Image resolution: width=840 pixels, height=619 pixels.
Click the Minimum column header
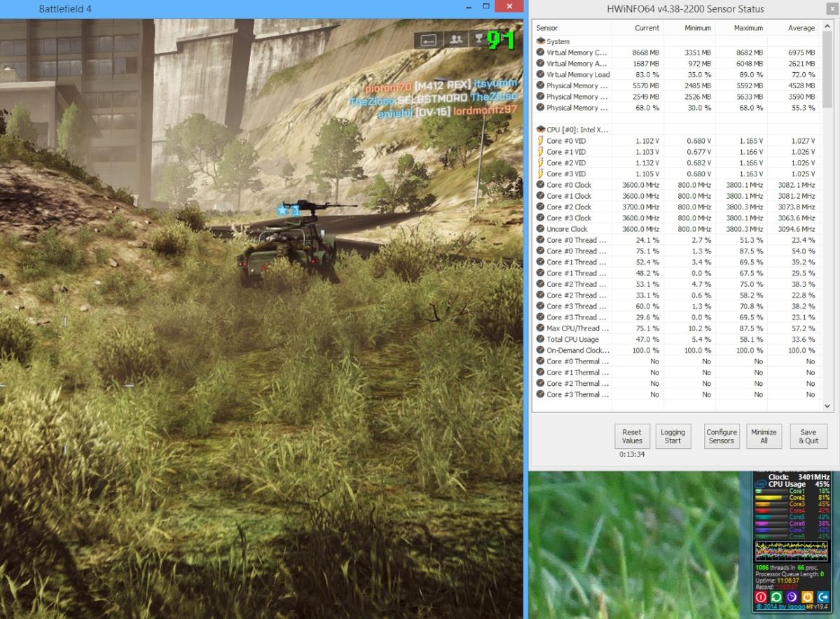[x=698, y=28]
